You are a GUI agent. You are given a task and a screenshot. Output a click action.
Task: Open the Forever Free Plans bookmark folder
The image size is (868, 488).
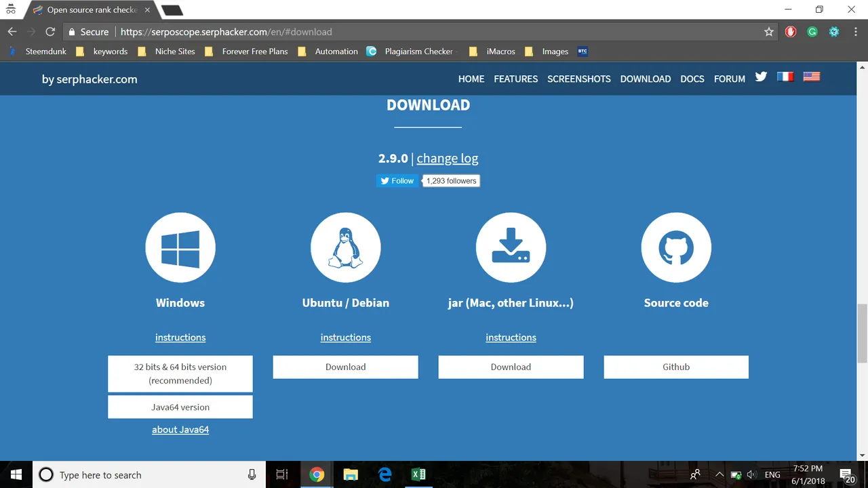point(246,51)
